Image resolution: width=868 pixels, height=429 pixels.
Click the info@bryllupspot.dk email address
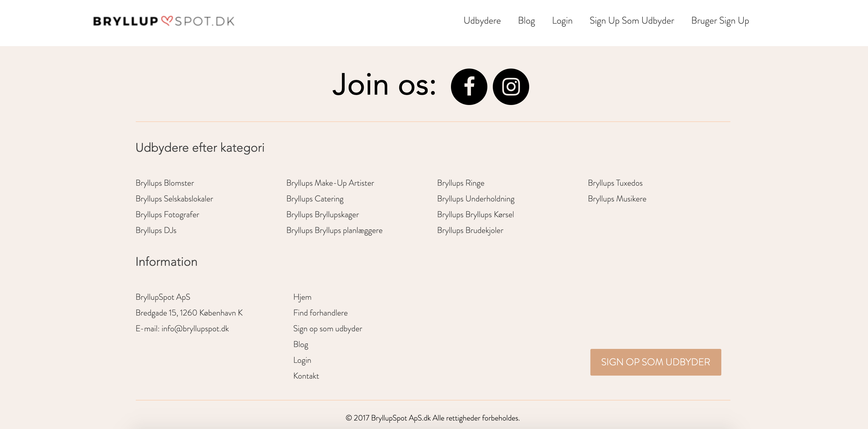coord(195,329)
